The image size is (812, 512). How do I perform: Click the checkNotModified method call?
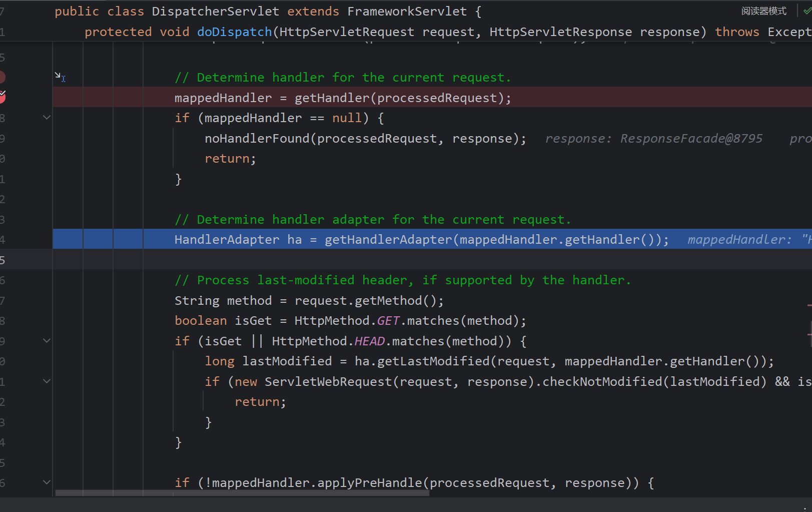[x=602, y=382]
